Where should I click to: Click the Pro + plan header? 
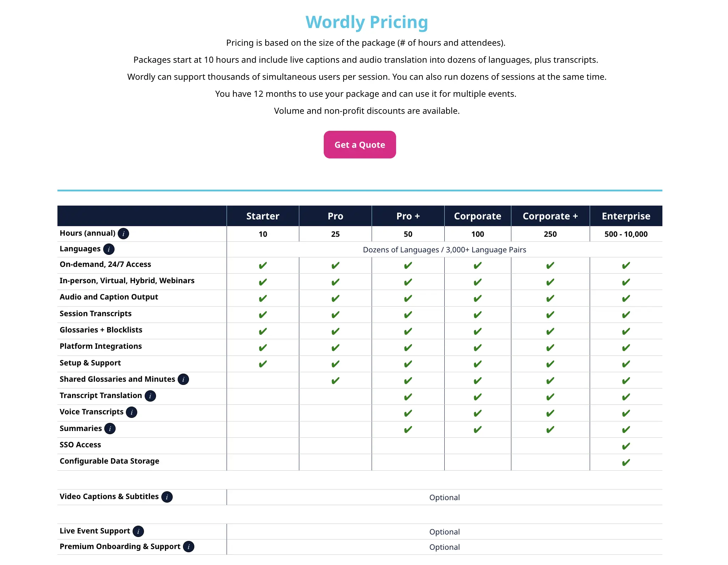tap(407, 216)
